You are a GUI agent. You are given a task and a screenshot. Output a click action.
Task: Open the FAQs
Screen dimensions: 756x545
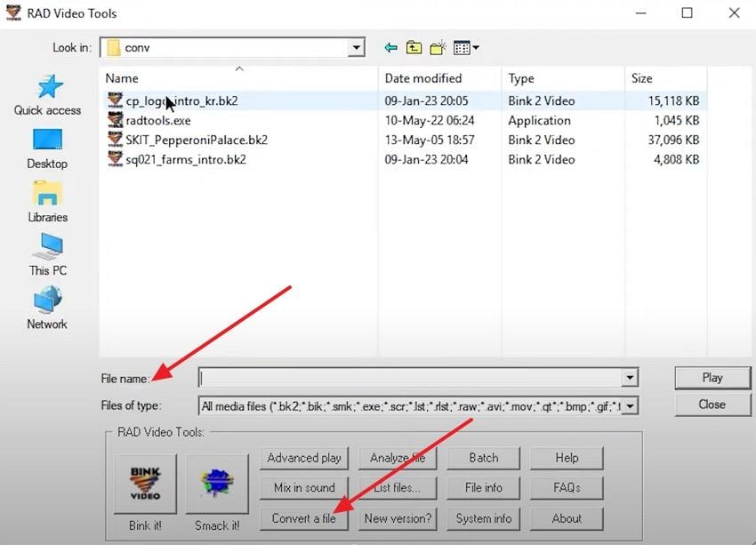567,488
